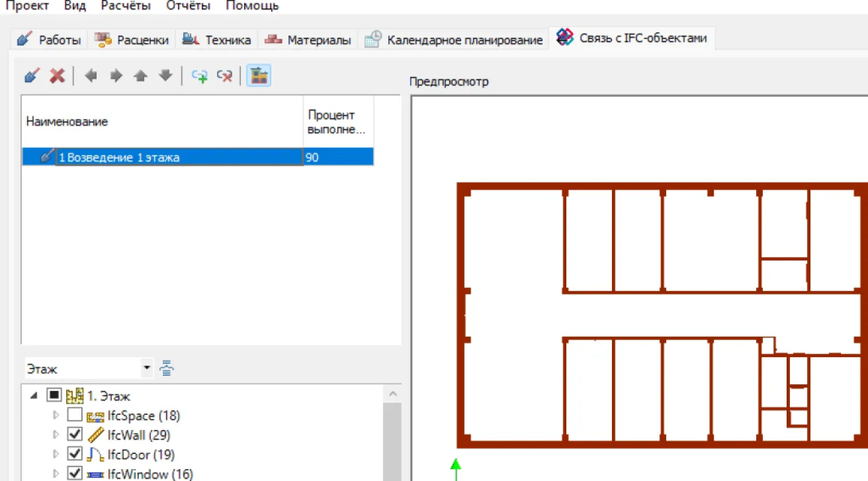Screen dimensions: 868x481
Task: Open the Вид menu
Action: [75, 6]
